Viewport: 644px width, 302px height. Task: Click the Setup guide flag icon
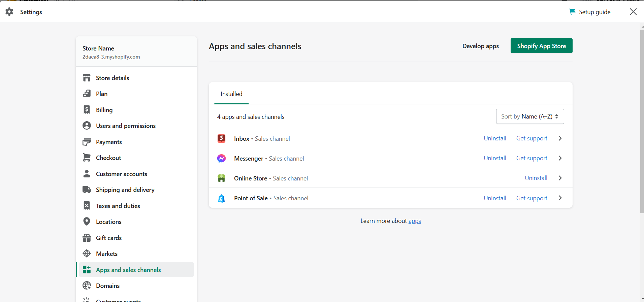572,12
